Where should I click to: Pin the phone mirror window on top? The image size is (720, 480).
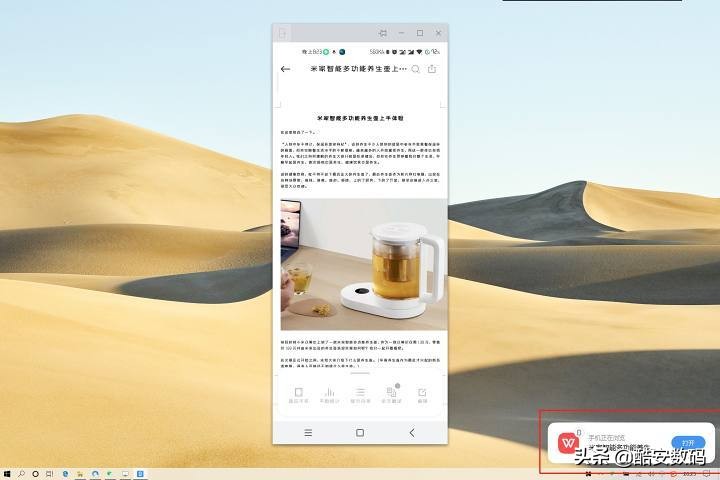pyautogui.click(x=382, y=33)
